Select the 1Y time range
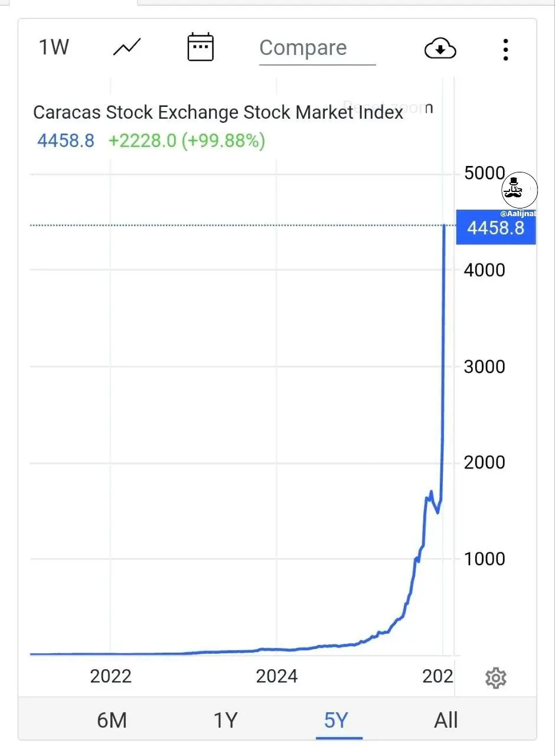The image size is (555, 756). coord(225,720)
